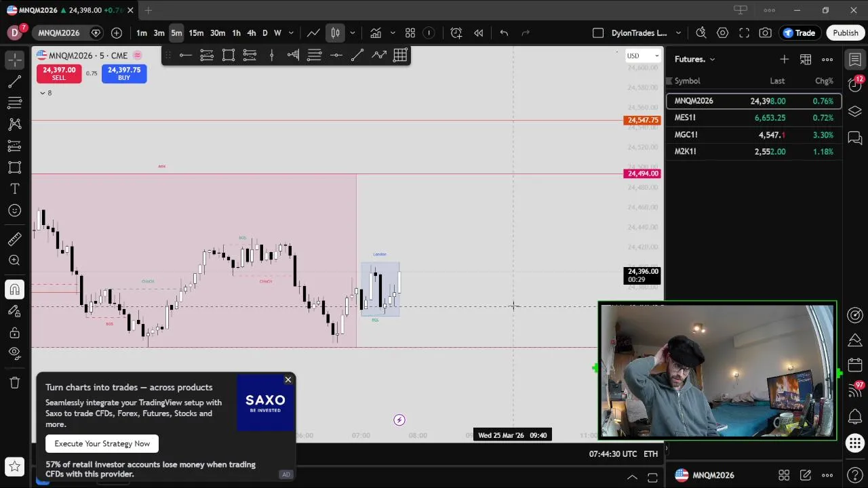Toggle lock all drawings

[14, 333]
